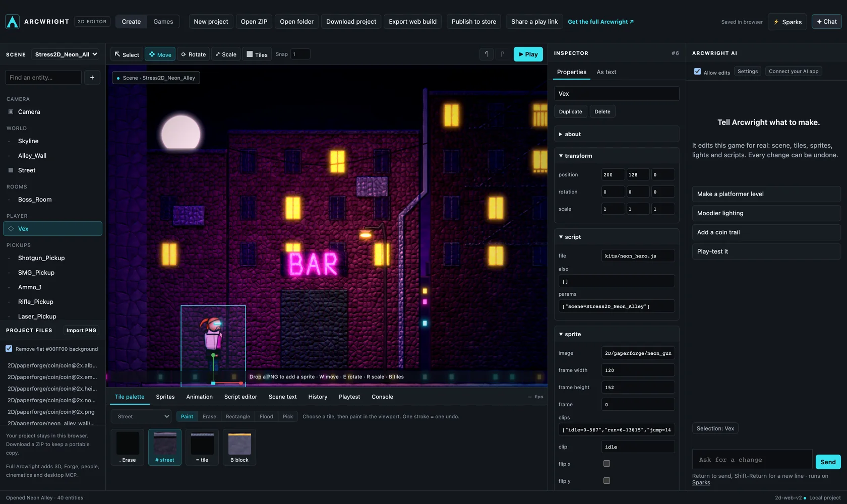
Task: Switch to the Create mode toggle
Action: tap(131, 22)
